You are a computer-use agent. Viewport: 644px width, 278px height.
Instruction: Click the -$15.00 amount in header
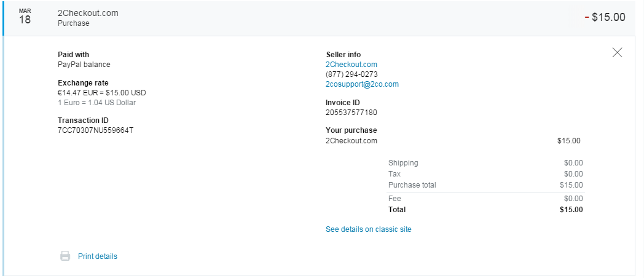605,17
